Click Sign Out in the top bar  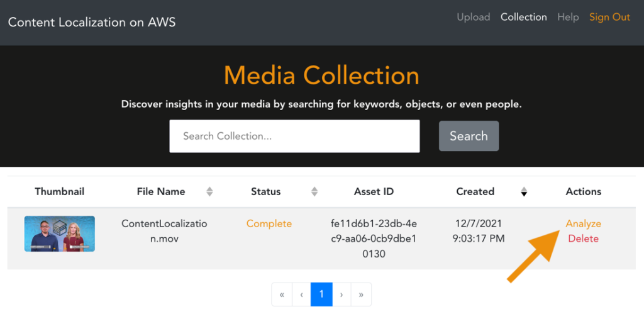point(609,17)
